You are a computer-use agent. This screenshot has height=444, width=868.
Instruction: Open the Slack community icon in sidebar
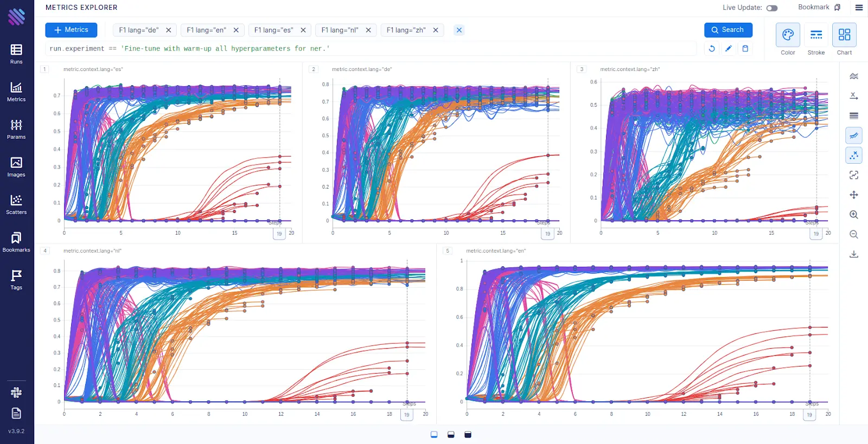point(16,392)
